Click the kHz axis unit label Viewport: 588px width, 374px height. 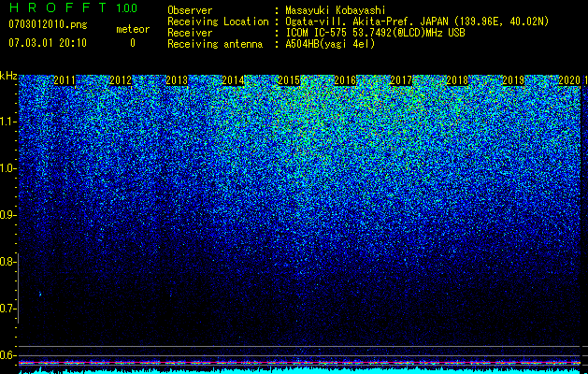coord(8,76)
